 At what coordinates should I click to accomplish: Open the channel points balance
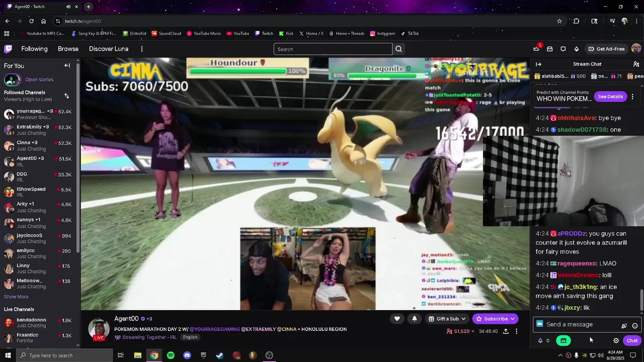click(x=543, y=340)
